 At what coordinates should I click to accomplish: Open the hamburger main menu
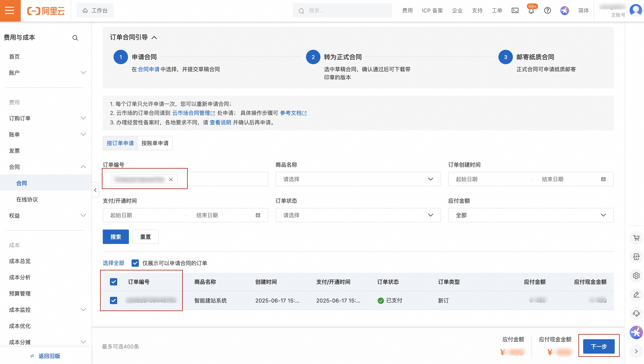pos(10,11)
